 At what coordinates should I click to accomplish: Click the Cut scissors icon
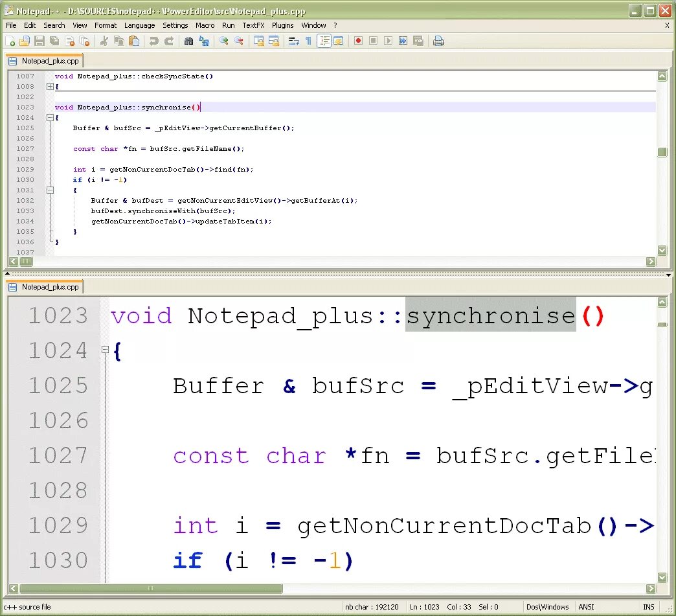click(x=104, y=41)
